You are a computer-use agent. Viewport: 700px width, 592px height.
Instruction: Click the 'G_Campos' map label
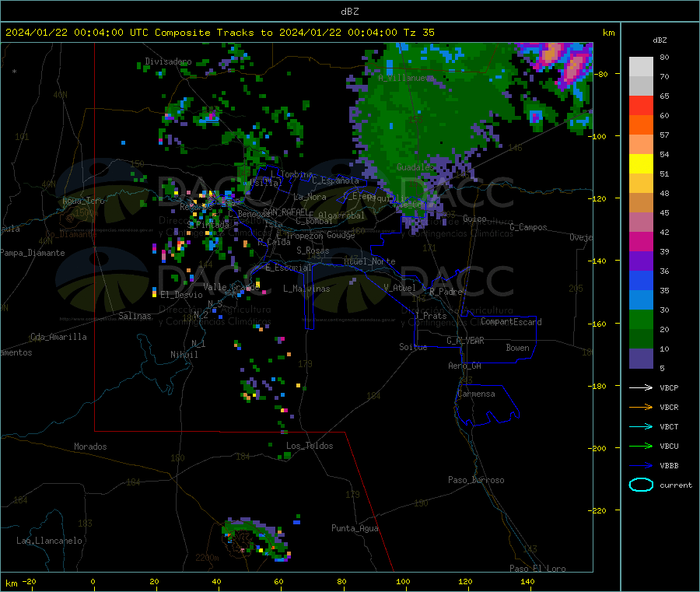529,227
